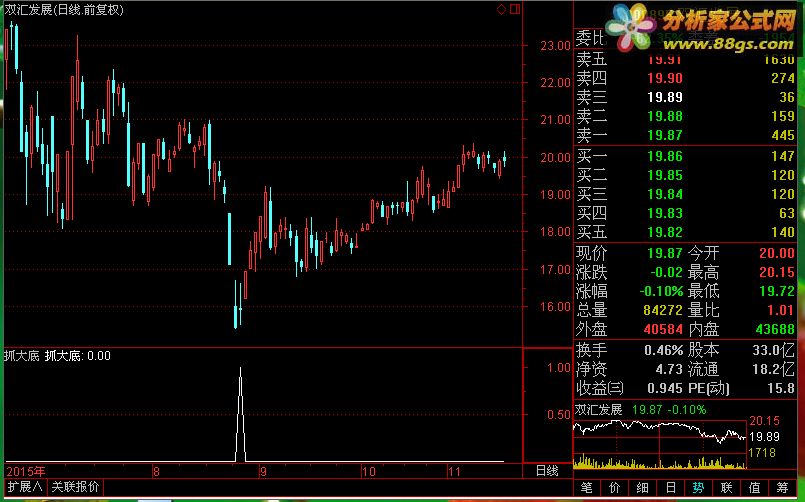Click the 换手 value 0.46%
The image size is (805, 502).
664,350
